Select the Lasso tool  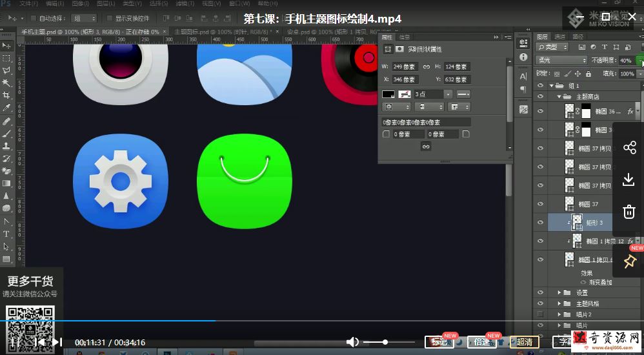tap(6, 70)
